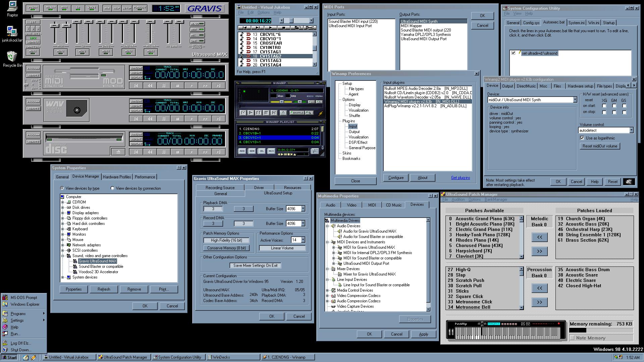Image resolution: width=644 pixels, height=362 pixels.
Task: Pause playback in the Winamp main window
Action: pos(258,113)
